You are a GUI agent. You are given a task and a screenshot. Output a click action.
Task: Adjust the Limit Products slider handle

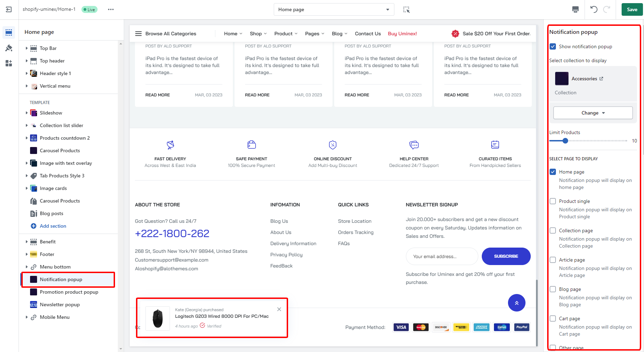pos(565,141)
